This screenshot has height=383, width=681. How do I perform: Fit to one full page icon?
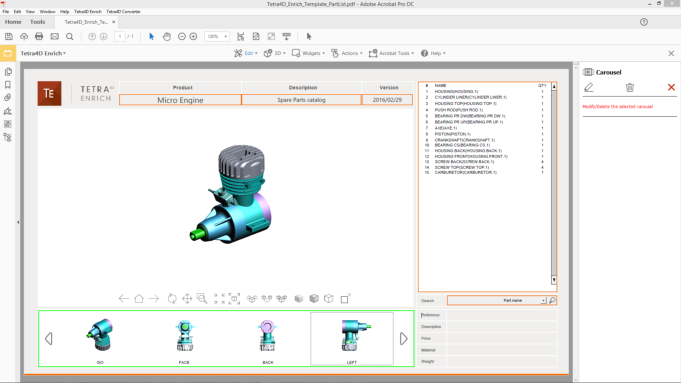click(256, 36)
